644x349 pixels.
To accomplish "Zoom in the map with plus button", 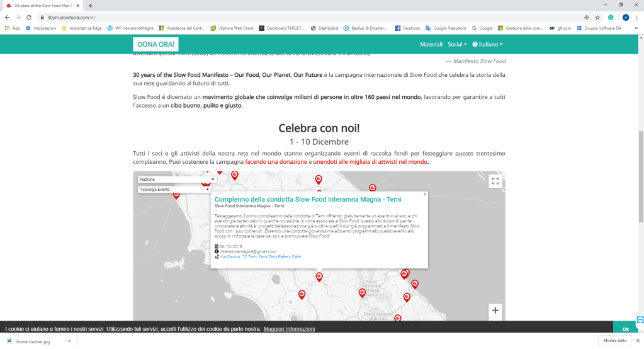I will (495, 311).
